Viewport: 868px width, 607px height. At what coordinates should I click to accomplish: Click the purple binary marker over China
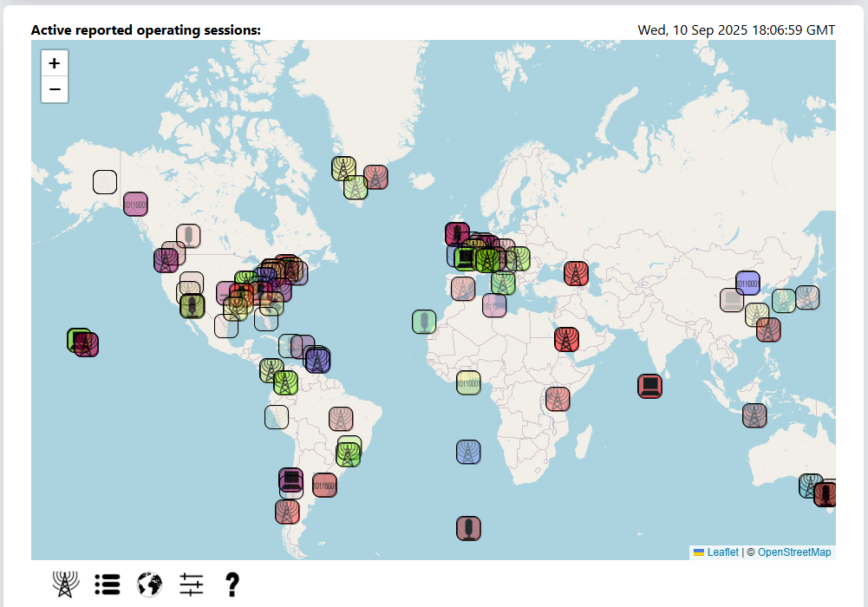[x=747, y=283]
